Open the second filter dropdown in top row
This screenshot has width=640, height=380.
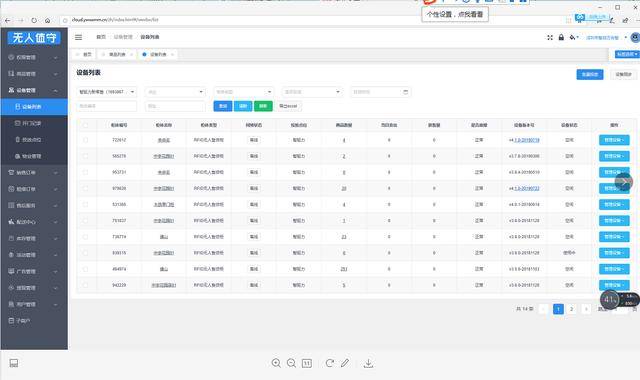point(175,92)
